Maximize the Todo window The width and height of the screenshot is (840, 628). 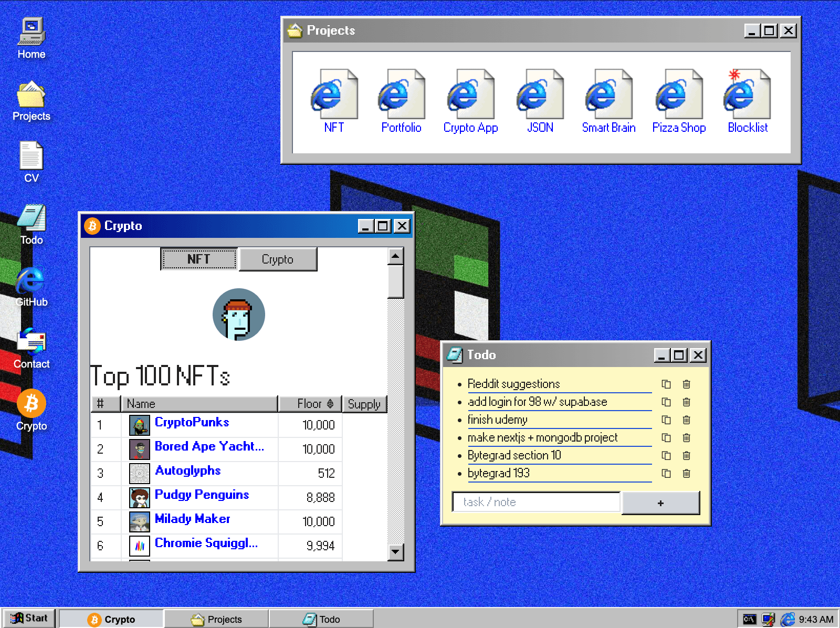pyautogui.click(x=679, y=355)
